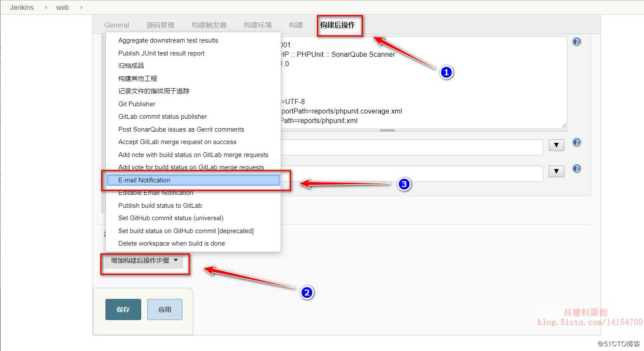Click the 应用 apply button
This screenshot has height=351, width=644.
[165, 309]
